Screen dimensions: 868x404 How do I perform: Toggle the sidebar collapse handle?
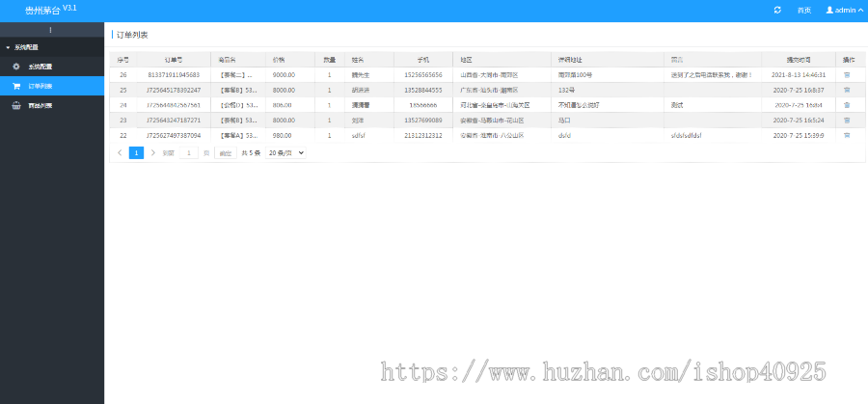52,30
